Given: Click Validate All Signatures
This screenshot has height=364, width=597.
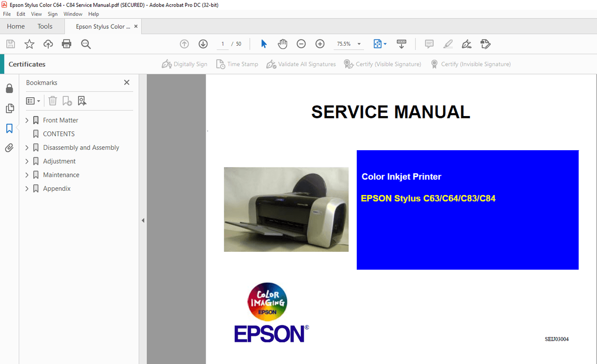Looking at the screenshot, I should pos(301,64).
